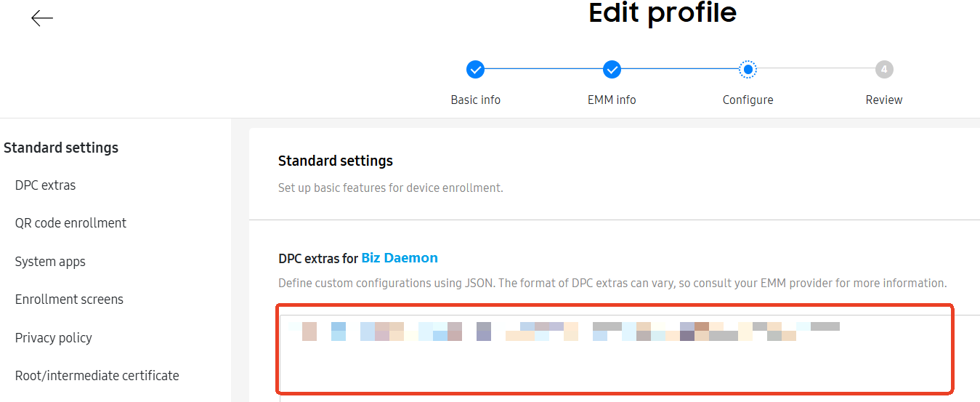Select Root/intermediate certificate in sidebar
The image size is (980, 402).
click(97, 376)
